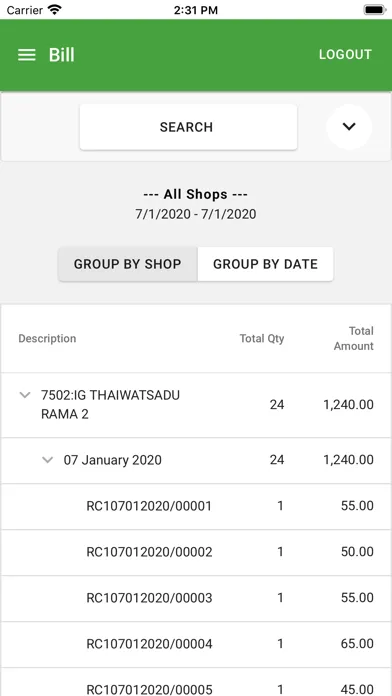
Task: Sort by the Description column header
Action: [47, 339]
